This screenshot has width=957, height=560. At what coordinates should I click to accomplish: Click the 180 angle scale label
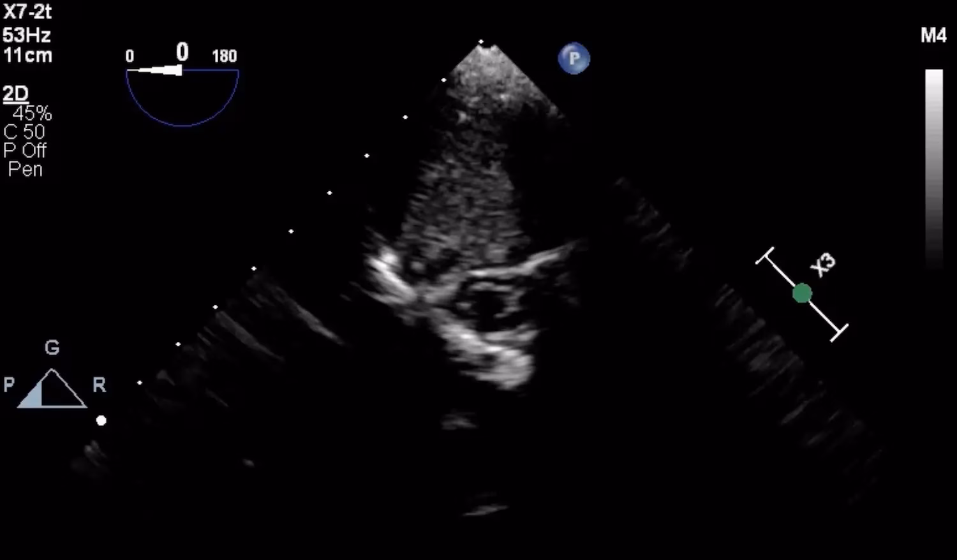225,56
